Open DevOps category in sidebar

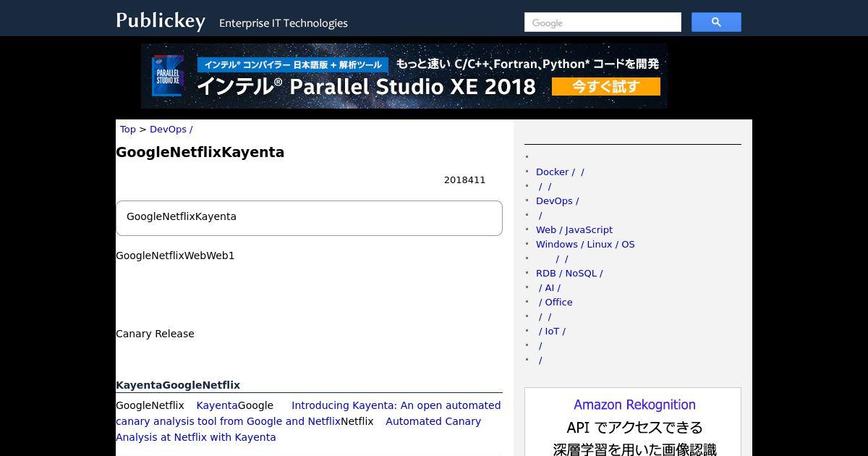[x=557, y=201]
